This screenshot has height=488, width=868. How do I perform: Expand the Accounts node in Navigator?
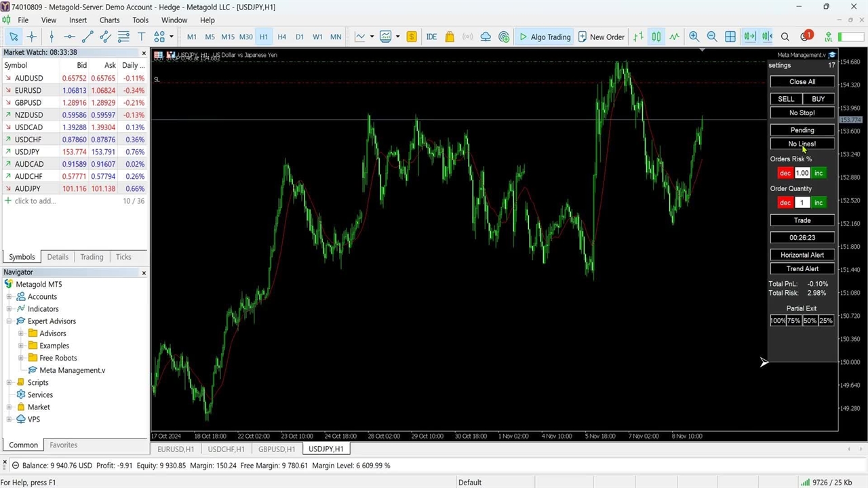9,297
